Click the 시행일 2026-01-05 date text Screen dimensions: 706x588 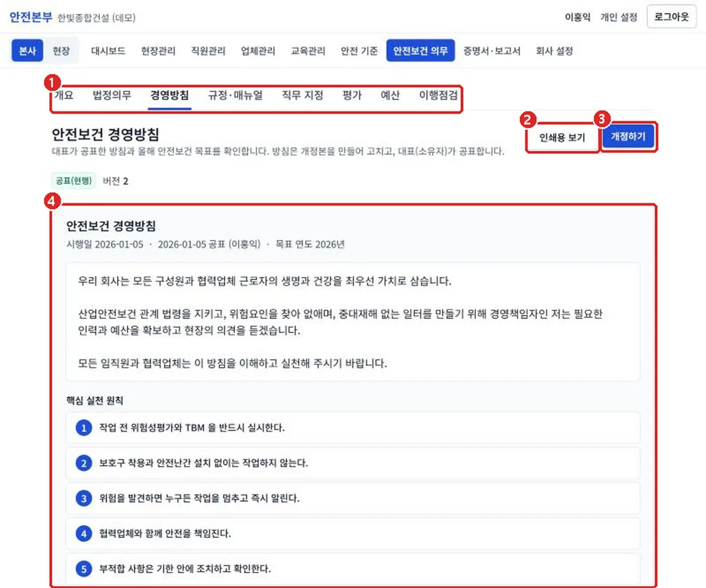(105, 244)
